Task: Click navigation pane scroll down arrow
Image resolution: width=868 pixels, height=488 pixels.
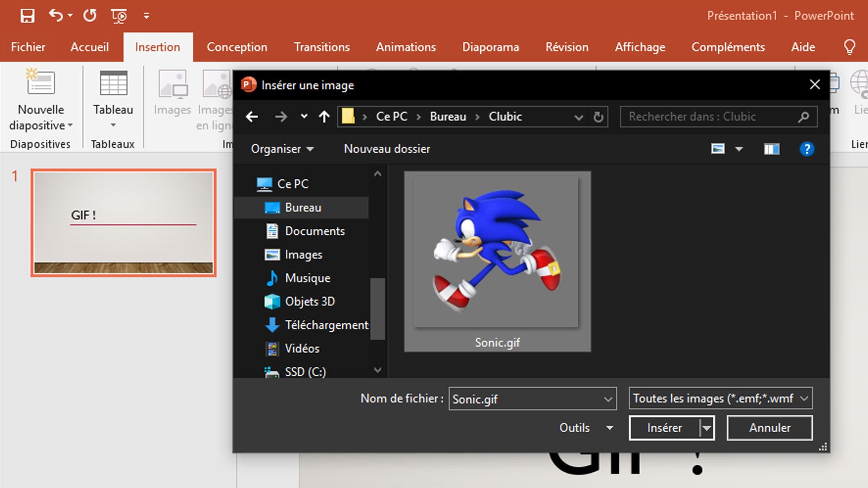Action: pos(378,370)
